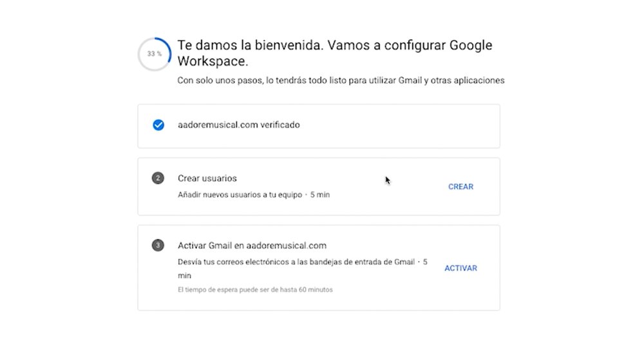Click the CREAR button for creating users
Viewport: 644px width, 348px height.
click(460, 186)
